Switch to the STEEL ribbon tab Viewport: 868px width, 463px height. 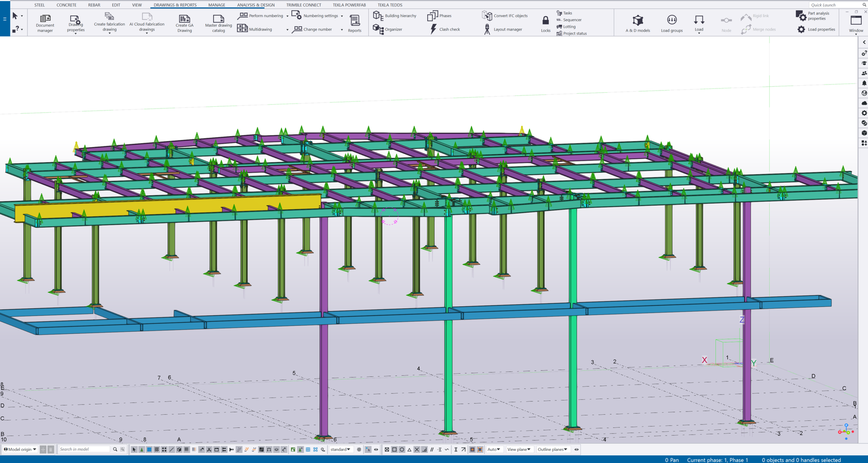[x=40, y=5]
